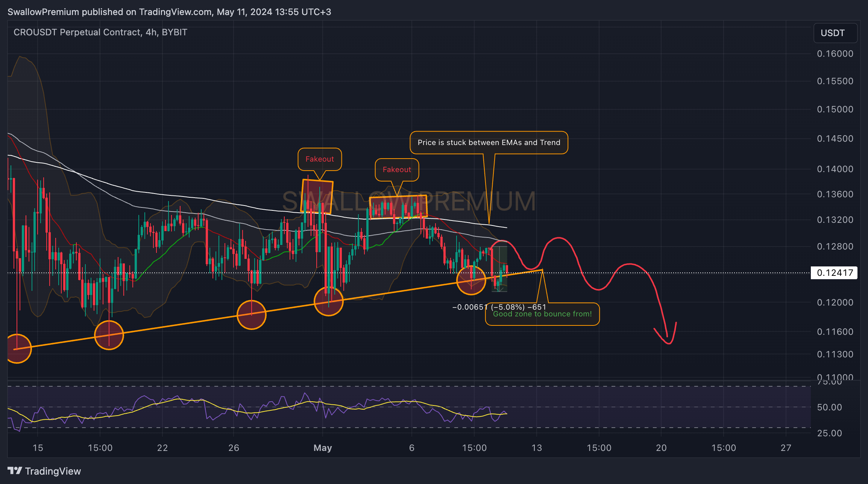Click the first 'Fakeout' callout label
This screenshot has height=484, width=868.
tap(320, 159)
